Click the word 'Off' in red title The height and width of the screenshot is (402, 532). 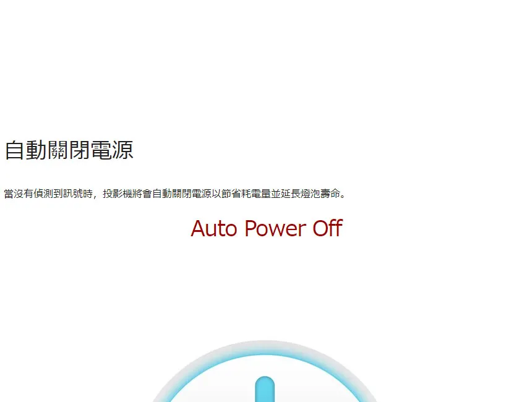point(328,228)
